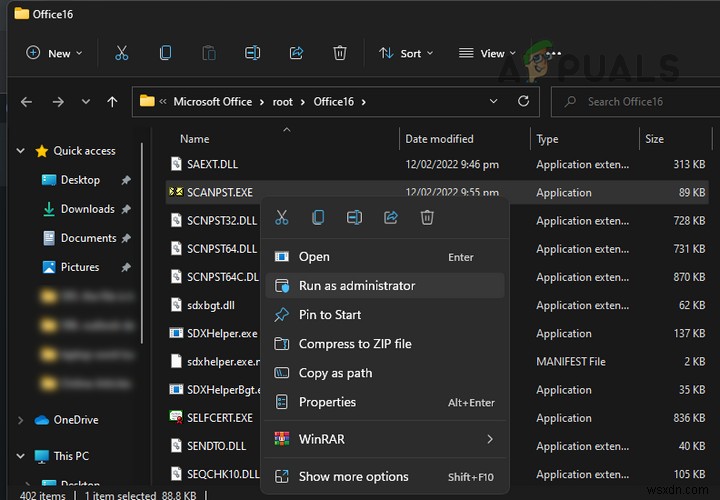
Task: Click the Share icon in the context menu
Action: (391, 217)
